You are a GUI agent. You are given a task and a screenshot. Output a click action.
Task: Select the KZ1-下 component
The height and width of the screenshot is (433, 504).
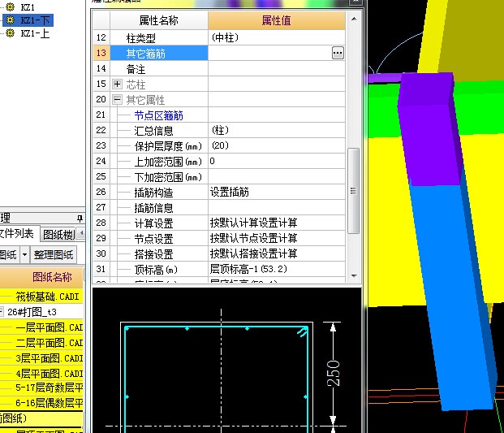pos(35,20)
